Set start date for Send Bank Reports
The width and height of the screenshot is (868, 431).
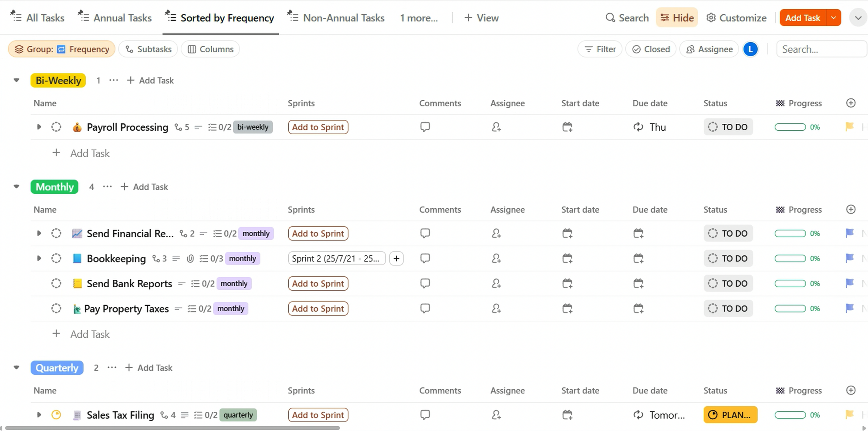pyautogui.click(x=567, y=284)
